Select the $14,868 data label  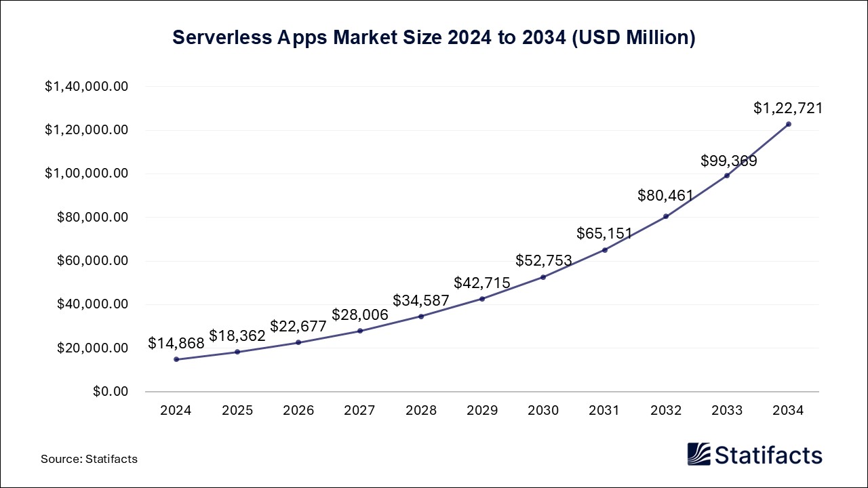176,344
